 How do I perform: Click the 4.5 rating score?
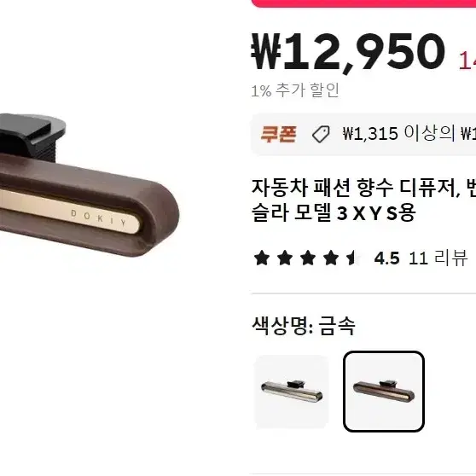(386, 258)
